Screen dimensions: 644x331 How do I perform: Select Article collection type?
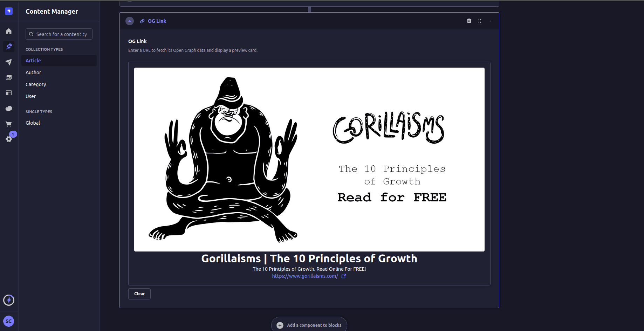coord(33,61)
